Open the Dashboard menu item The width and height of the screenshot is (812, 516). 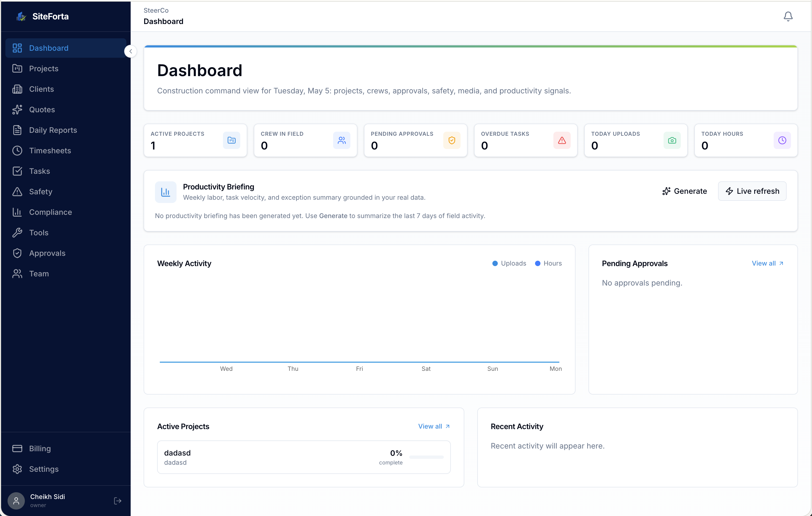pos(66,48)
